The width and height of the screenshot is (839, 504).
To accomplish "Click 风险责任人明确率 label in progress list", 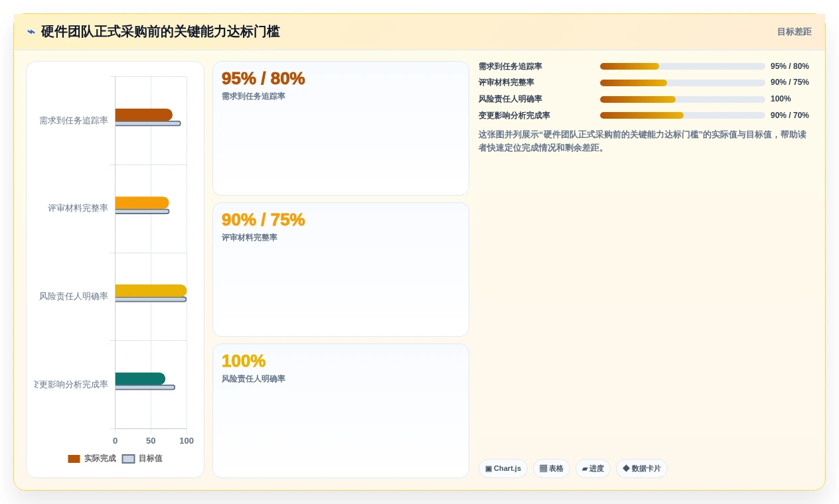I will click(x=510, y=99).
